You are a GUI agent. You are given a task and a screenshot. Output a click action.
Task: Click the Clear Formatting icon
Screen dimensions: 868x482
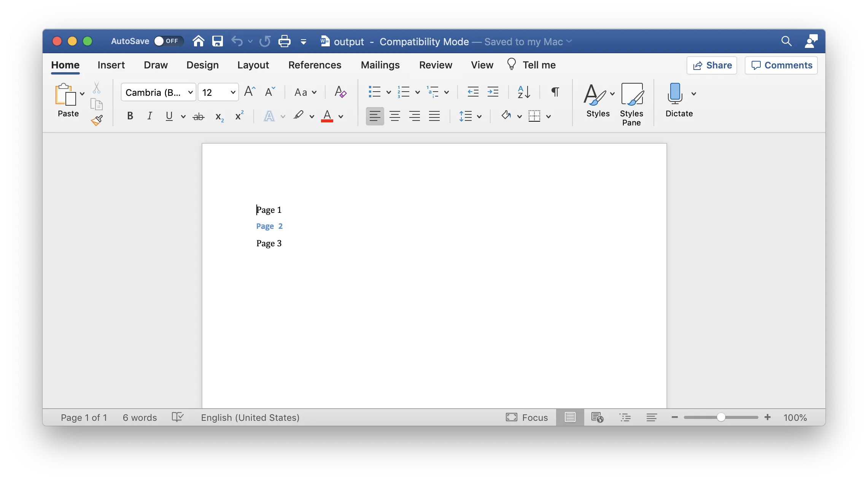(340, 92)
